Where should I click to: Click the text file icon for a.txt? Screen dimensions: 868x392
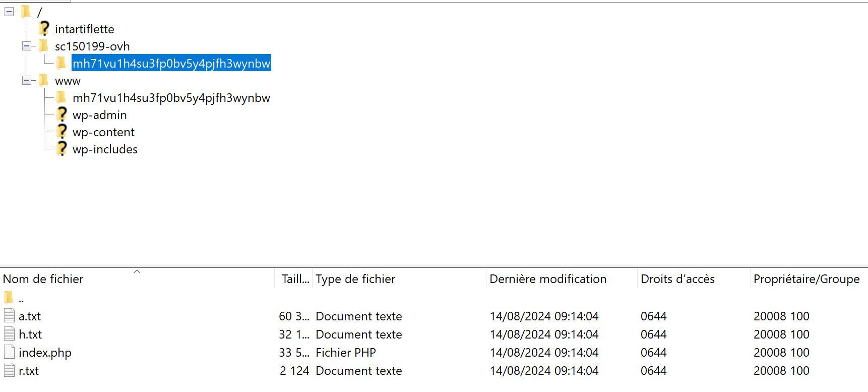[x=9, y=316]
